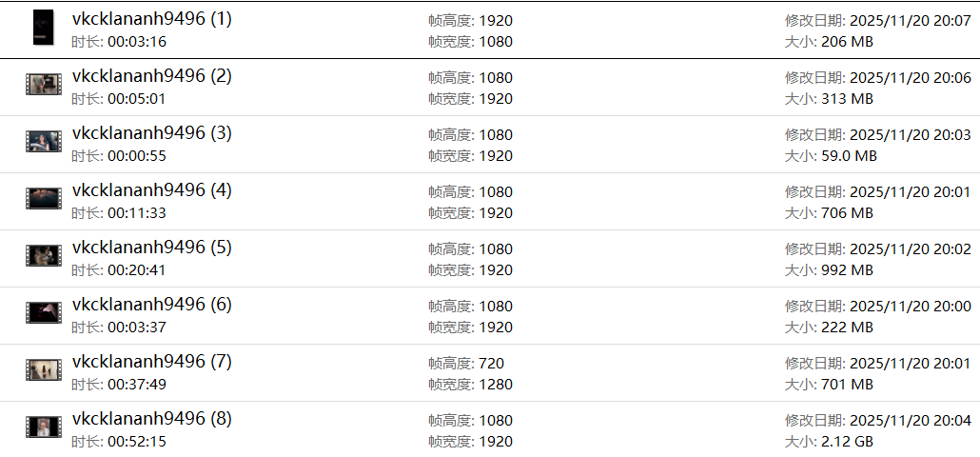The width and height of the screenshot is (980, 457).
Task: Click the file name vkcklananh9496 (4)
Action: pos(151,190)
